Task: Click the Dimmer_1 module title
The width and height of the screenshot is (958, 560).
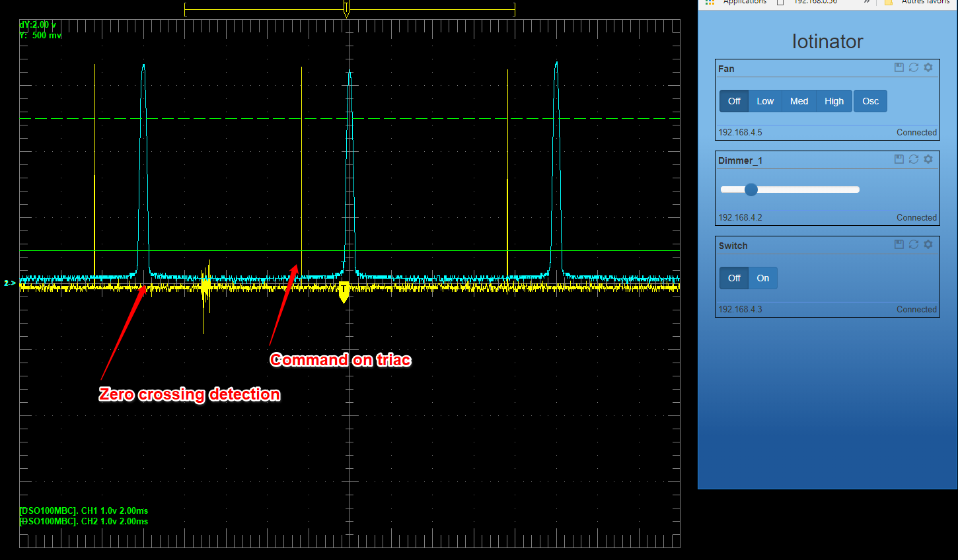Action: pyautogui.click(x=740, y=160)
